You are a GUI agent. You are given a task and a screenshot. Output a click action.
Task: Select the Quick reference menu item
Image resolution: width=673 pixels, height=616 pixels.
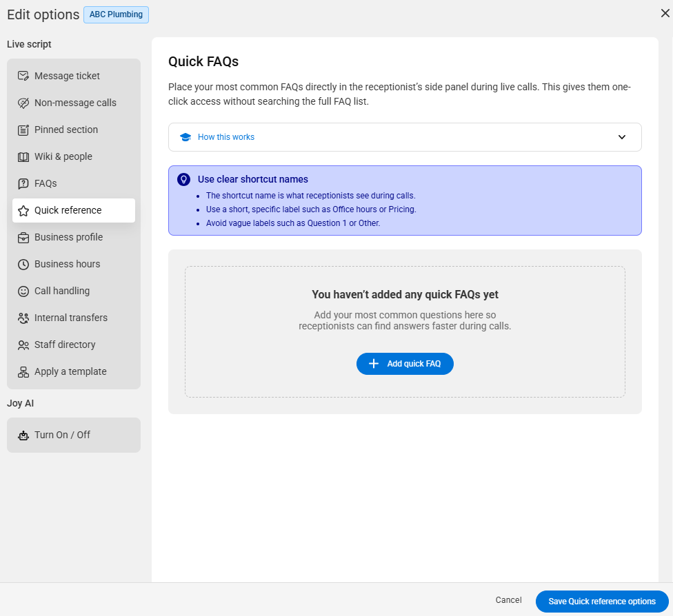coord(74,211)
